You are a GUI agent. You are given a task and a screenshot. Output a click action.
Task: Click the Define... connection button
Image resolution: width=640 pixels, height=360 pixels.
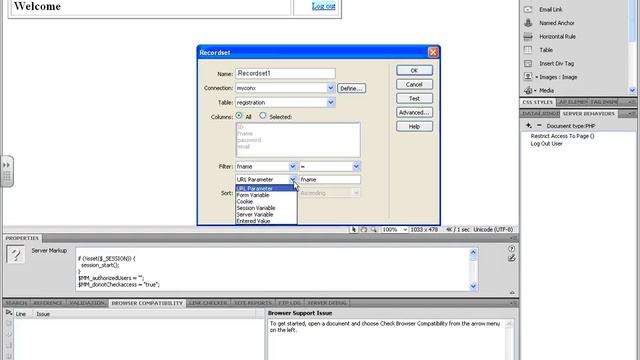pos(351,88)
